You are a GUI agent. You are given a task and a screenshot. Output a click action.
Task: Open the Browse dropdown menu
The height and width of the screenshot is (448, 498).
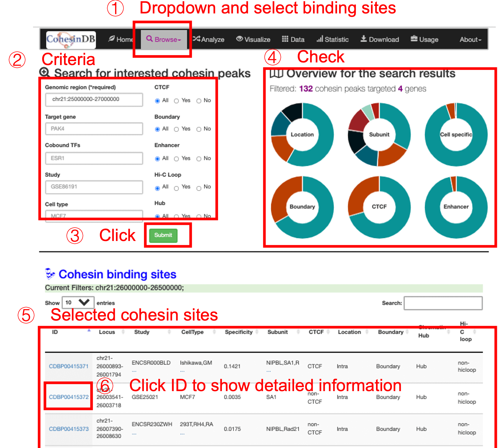164,40
